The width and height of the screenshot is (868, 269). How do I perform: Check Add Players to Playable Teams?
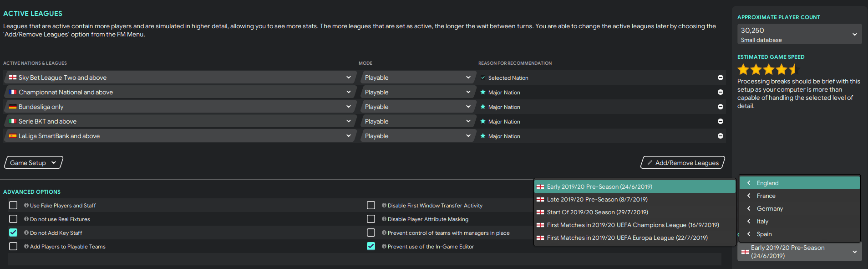[13, 246]
